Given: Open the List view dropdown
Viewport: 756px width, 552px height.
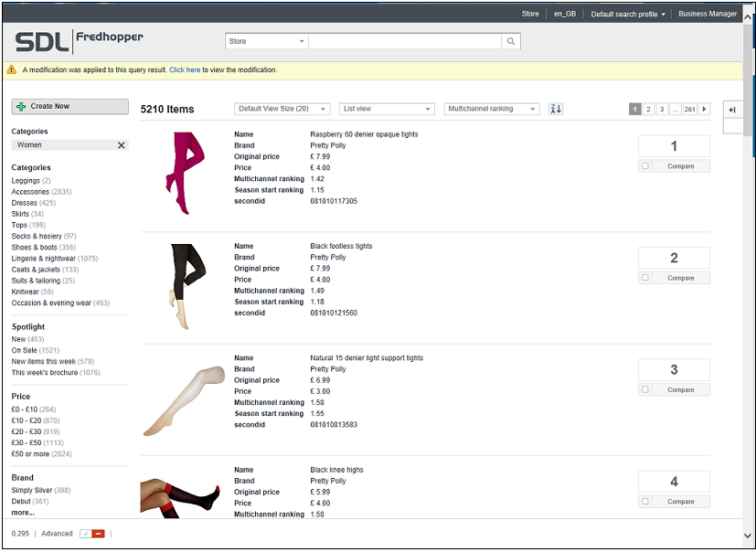Looking at the screenshot, I should tap(387, 109).
